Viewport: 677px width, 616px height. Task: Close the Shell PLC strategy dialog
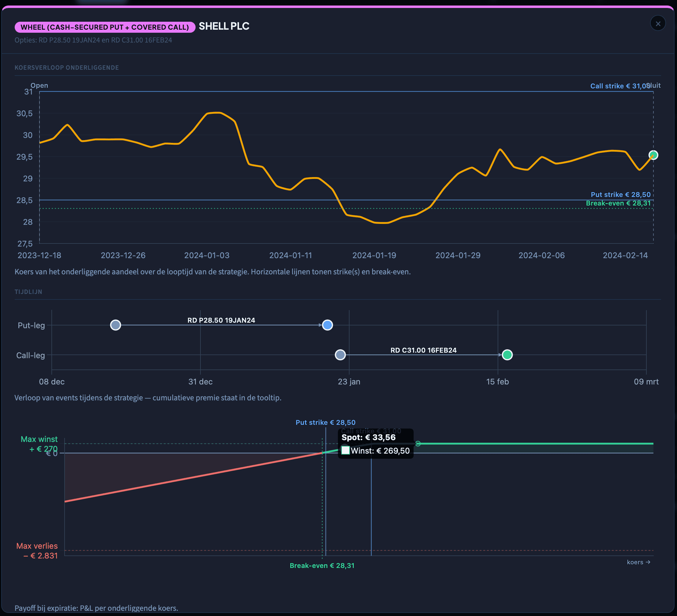pos(657,24)
